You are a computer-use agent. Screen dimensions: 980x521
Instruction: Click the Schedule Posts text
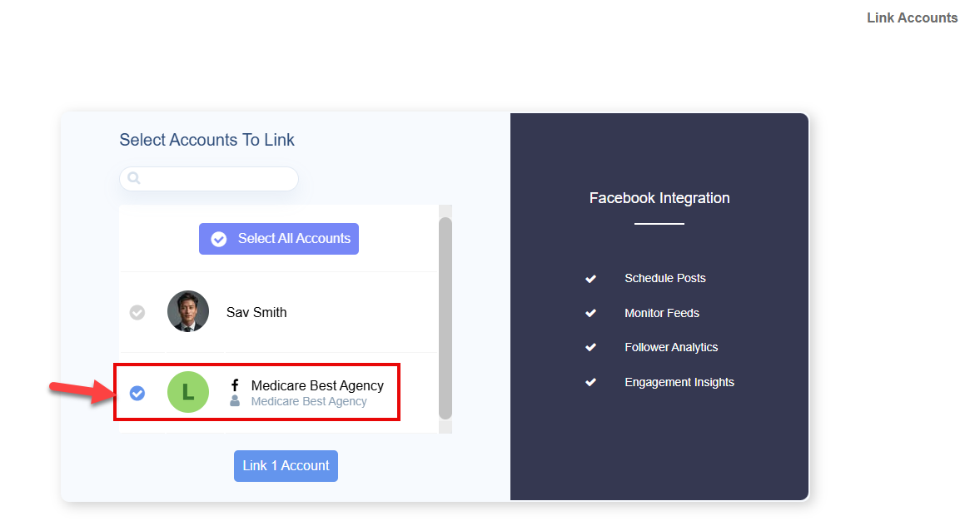665,279
